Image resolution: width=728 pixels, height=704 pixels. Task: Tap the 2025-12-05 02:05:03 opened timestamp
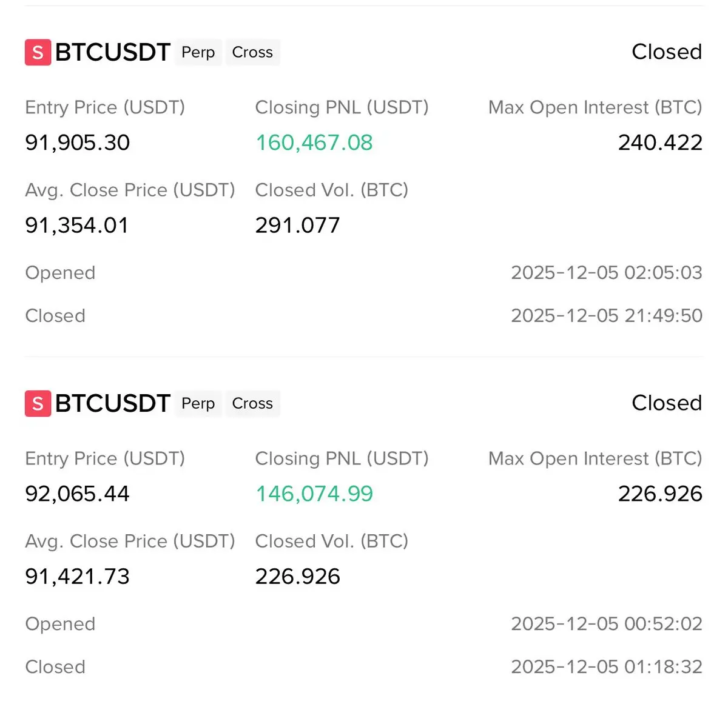607,273
